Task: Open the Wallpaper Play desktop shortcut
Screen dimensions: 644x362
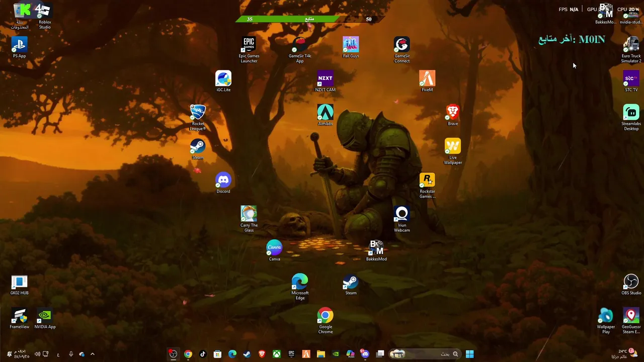Action: point(606,321)
